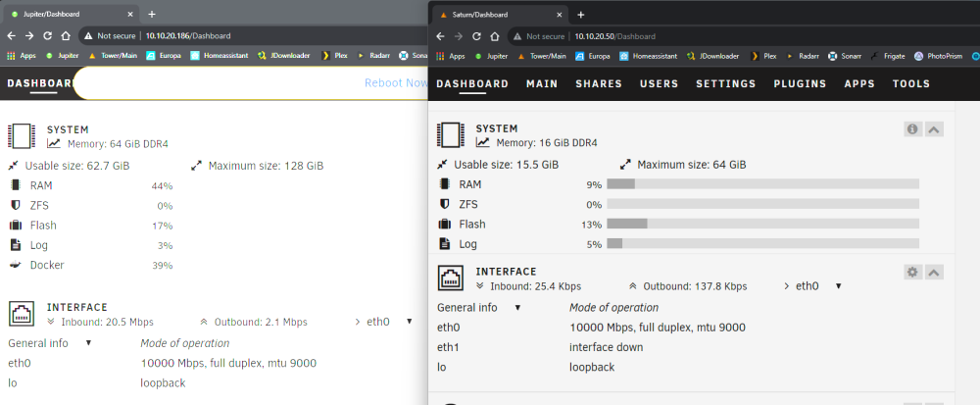The width and height of the screenshot is (980, 405).
Task: Open Apps bookmark in Jupiter browser
Action: click(x=22, y=55)
